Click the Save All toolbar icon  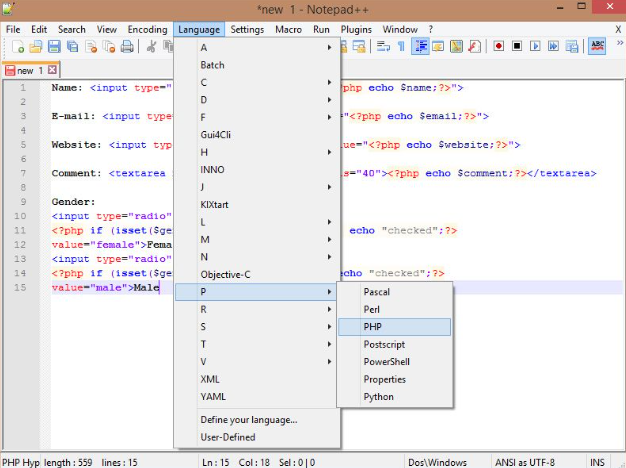click(x=73, y=47)
